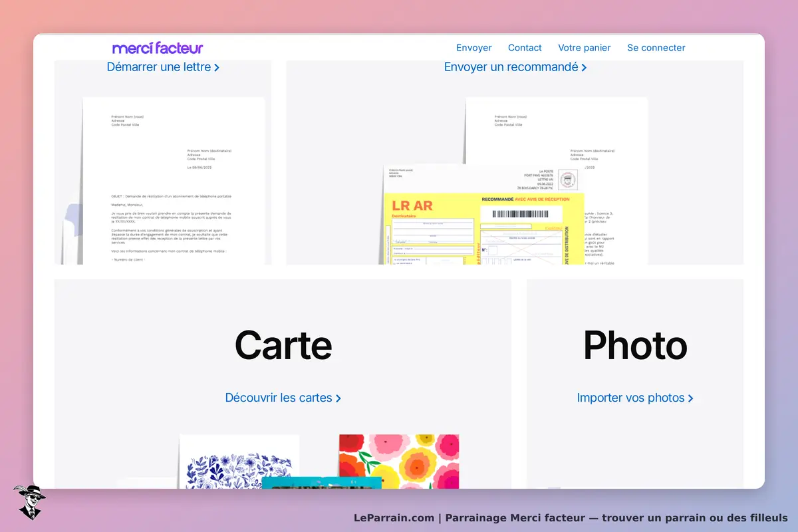Follow the Démarrer une lettre link
Image resolution: width=798 pixels, height=532 pixels.
click(x=163, y=67)
